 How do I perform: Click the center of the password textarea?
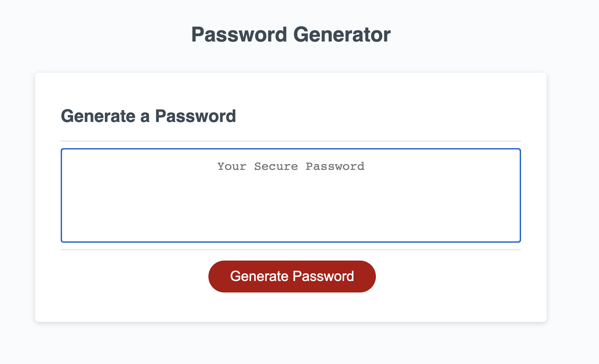click(x=291, y=195)
